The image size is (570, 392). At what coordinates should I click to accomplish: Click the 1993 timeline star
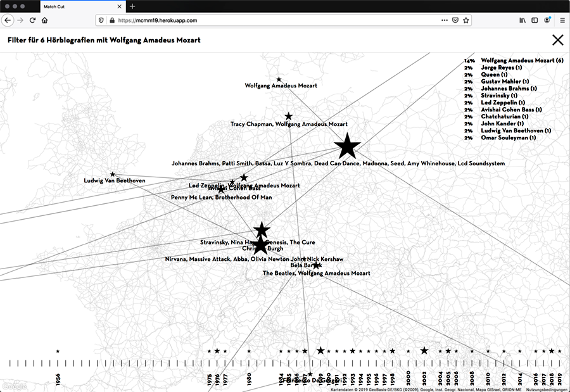click(352, 351)
